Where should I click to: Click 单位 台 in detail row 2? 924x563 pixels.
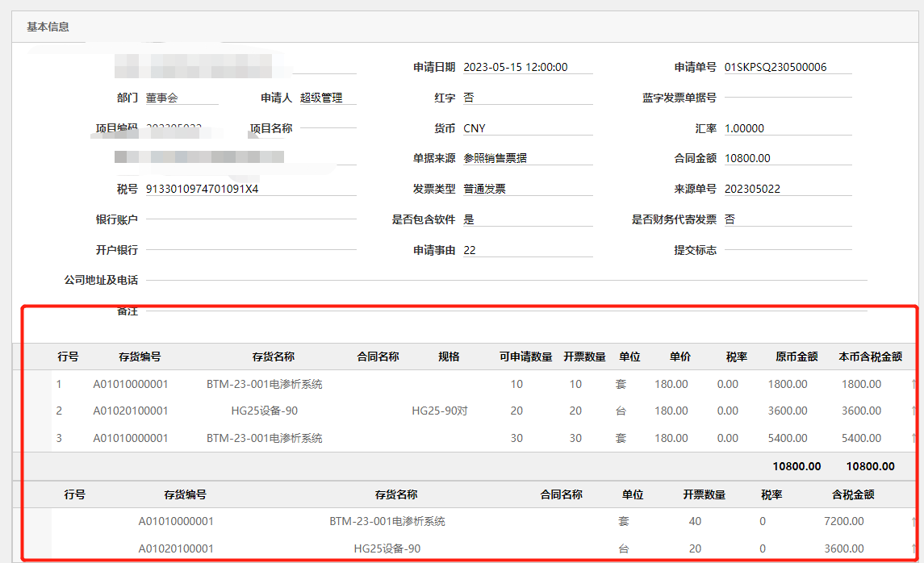pos(621,411)
